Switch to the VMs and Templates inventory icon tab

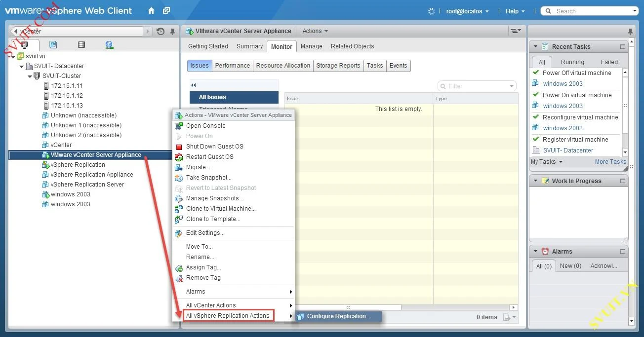pos(53,45)
